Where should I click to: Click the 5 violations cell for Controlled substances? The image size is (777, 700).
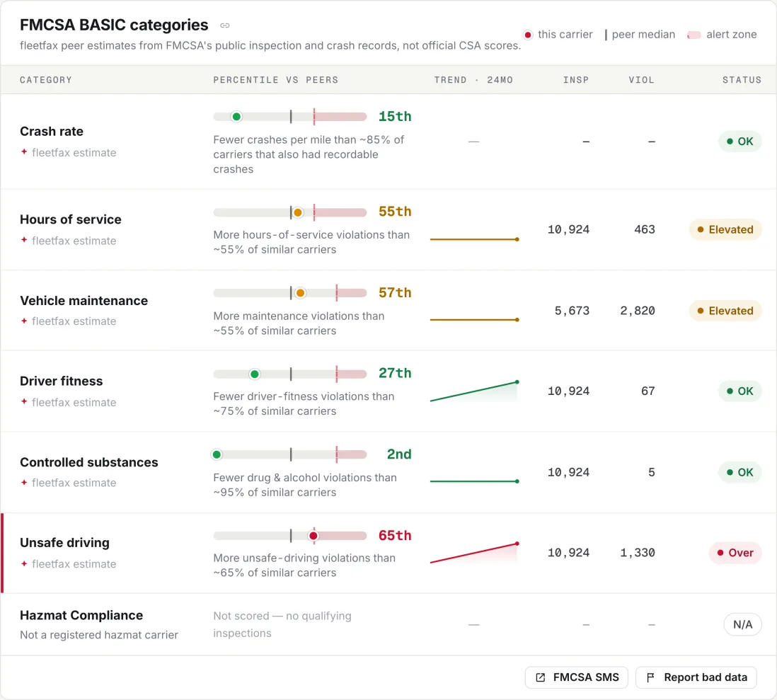coord(652,473)
